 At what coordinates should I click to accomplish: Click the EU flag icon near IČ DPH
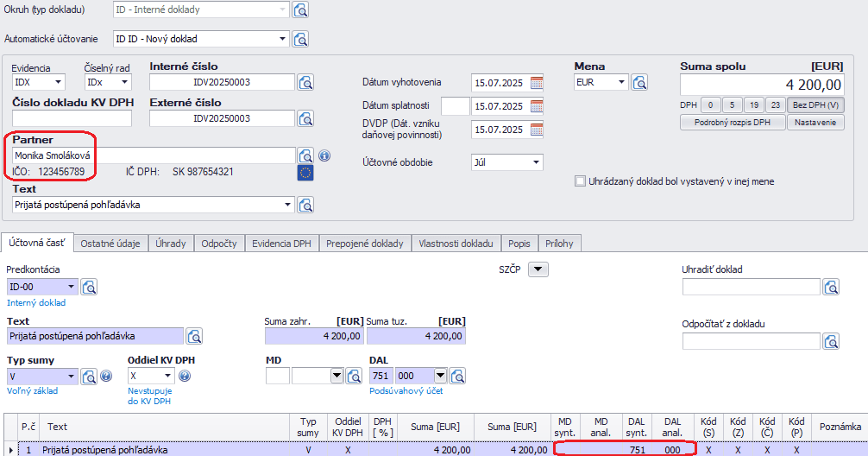pos(305,173)
